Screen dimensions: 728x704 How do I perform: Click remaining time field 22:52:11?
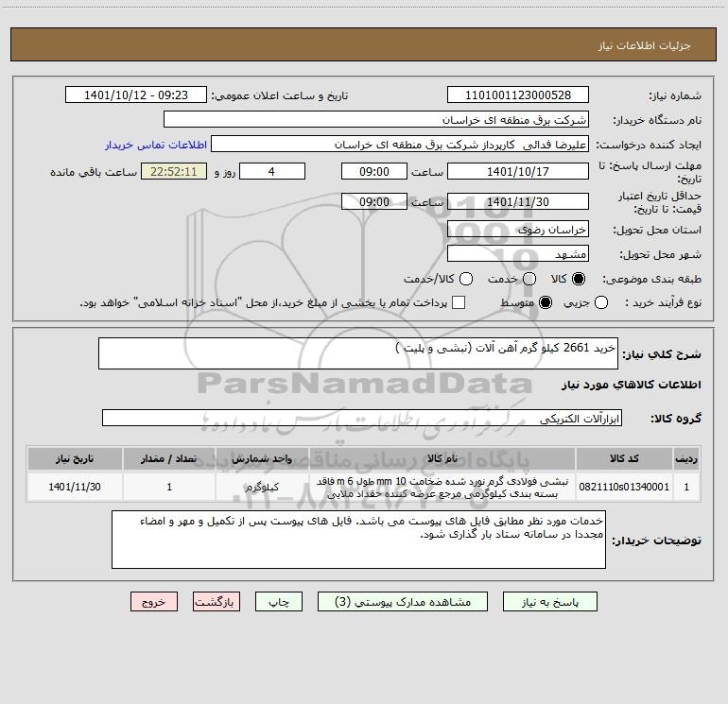pyautogui.click(x=174, y=171)
